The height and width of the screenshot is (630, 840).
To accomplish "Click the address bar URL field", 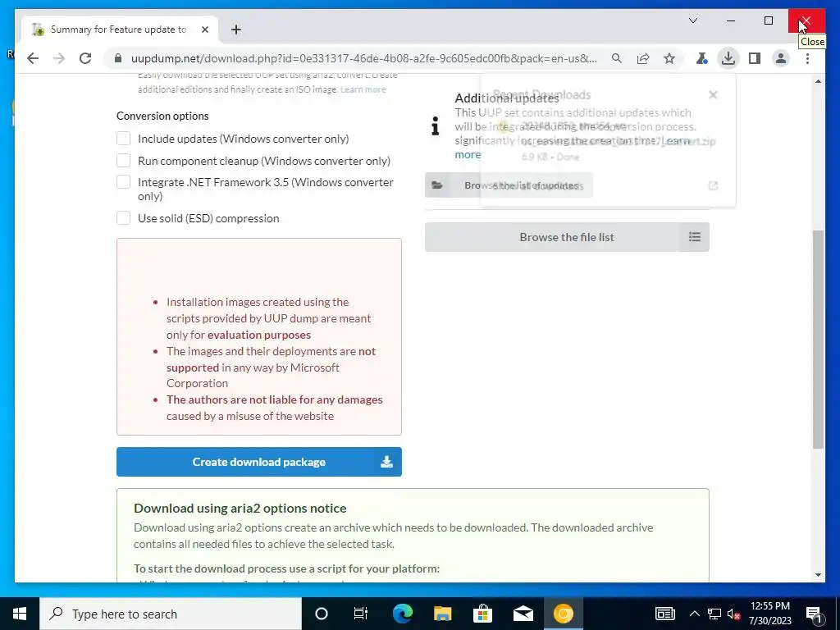I will [x=363, y=58].
